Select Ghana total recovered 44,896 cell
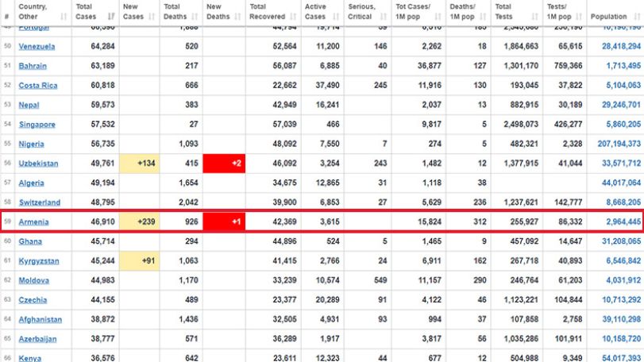The height and width of the screenshot is (362, 644). point(273,241)
